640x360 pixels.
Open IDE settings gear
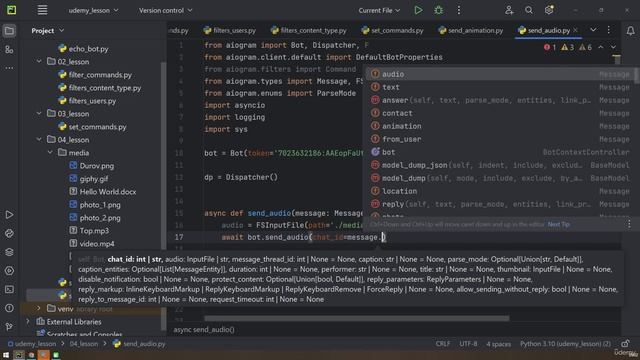pyautogui.click(x=549, y=10)
